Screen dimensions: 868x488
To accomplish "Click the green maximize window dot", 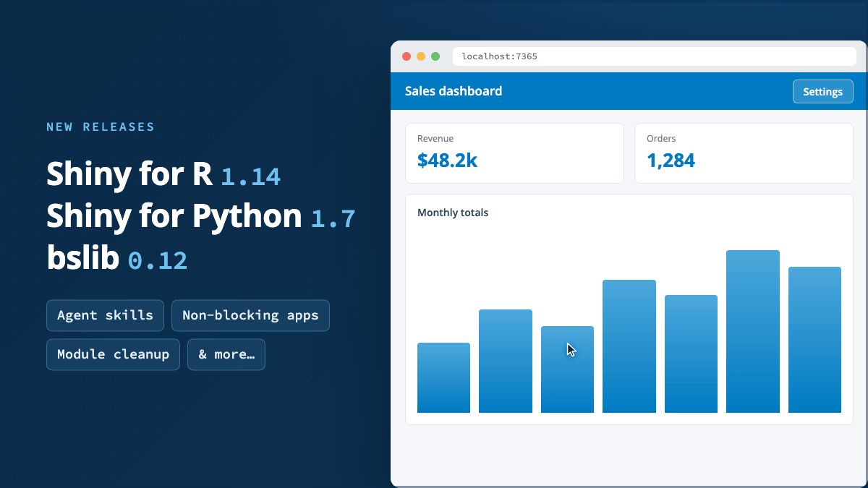I will pyautogui.click(x=435, y=56).
